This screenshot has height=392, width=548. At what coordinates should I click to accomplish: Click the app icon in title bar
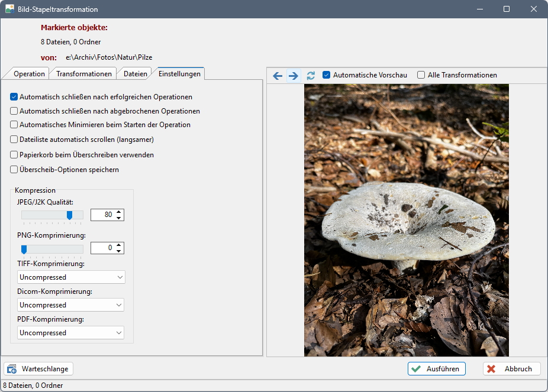click(9, 9)
